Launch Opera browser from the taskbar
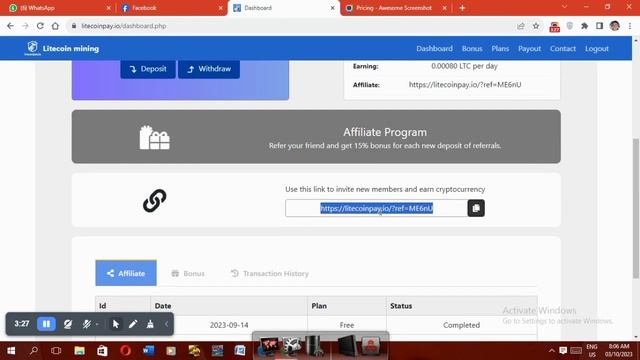Viewport: 640px width, 360px height. pos(125,351)
